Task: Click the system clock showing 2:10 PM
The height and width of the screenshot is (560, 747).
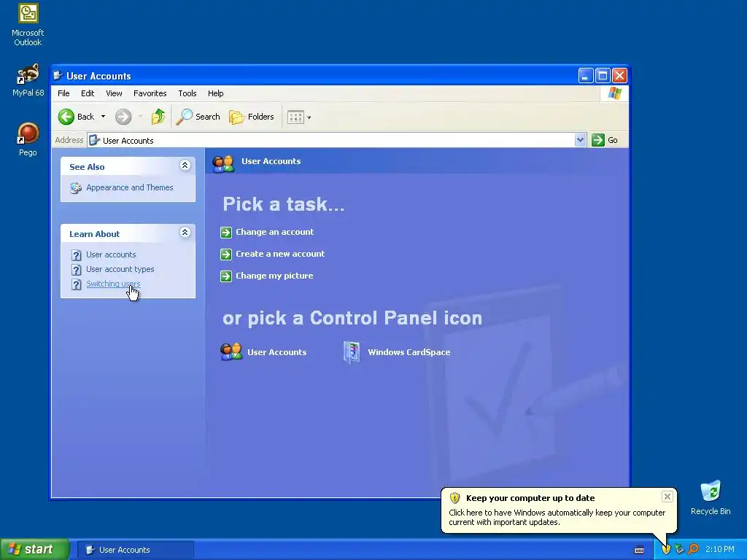Action: click(x=719, y=550)
